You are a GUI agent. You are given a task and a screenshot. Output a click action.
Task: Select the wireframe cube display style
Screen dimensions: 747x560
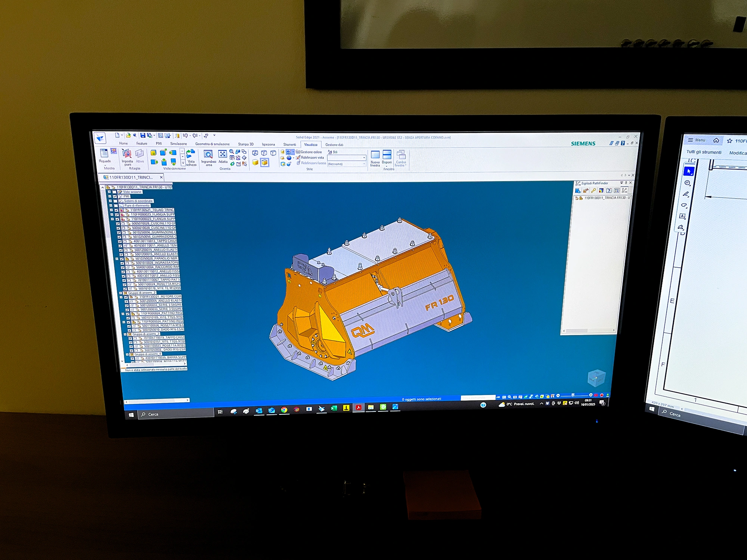pyautogui.click(x=255, y=153)
